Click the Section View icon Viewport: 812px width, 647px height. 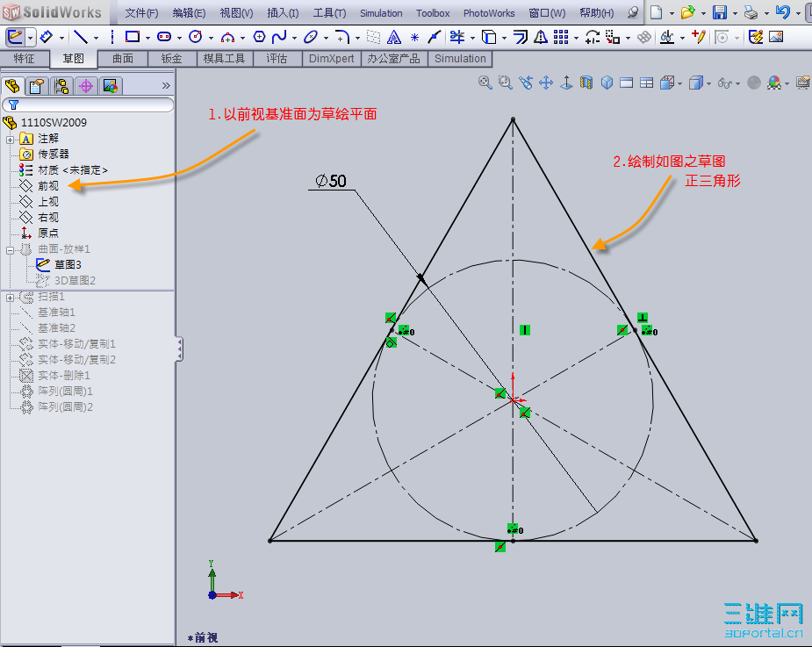pos(586,83)
